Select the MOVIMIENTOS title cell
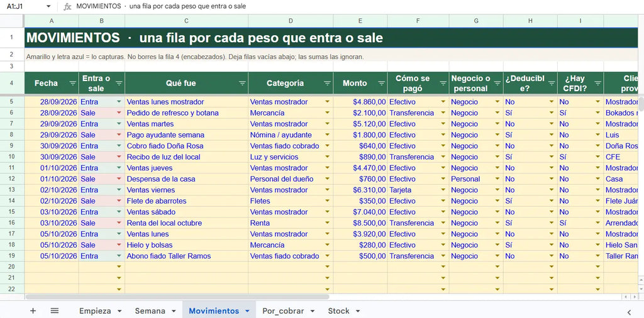 [331, 38]
